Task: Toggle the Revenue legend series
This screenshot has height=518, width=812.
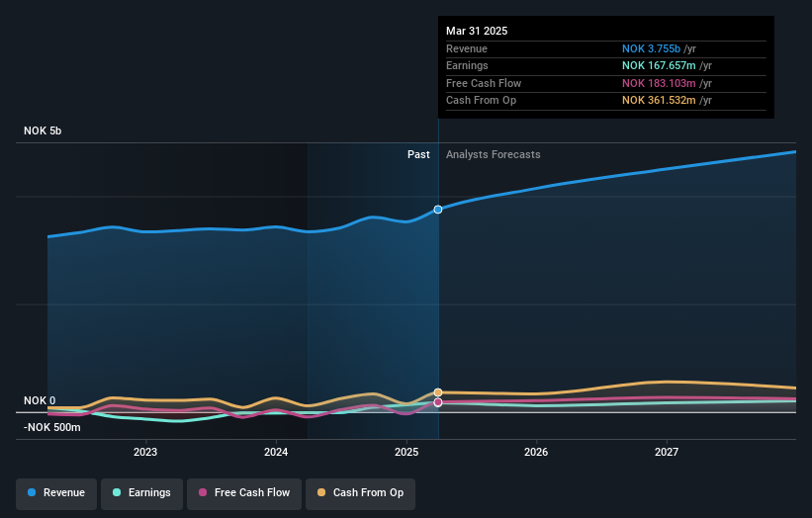Action: 56,493
